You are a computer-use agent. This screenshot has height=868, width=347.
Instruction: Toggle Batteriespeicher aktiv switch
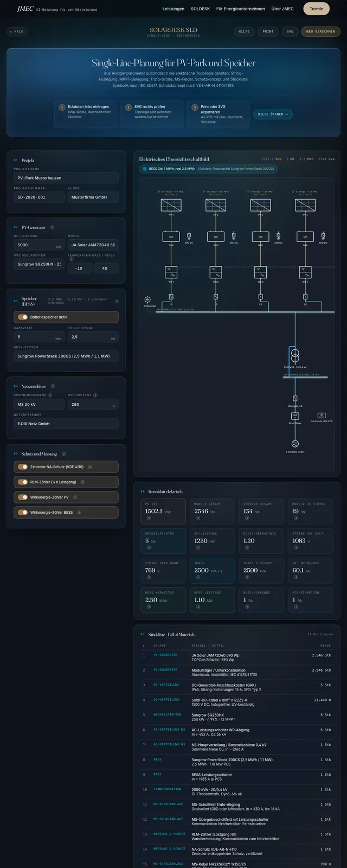pyautogui.click(x=22, y=317)
